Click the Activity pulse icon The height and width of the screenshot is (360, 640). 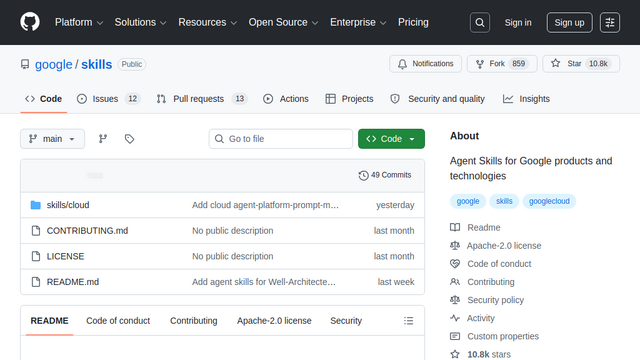click(455, 318)
